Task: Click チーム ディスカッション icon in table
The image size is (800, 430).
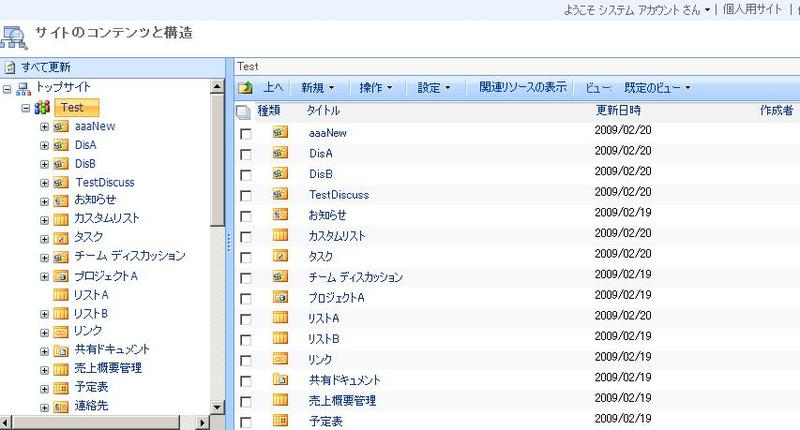Action: tap(280, 276)
